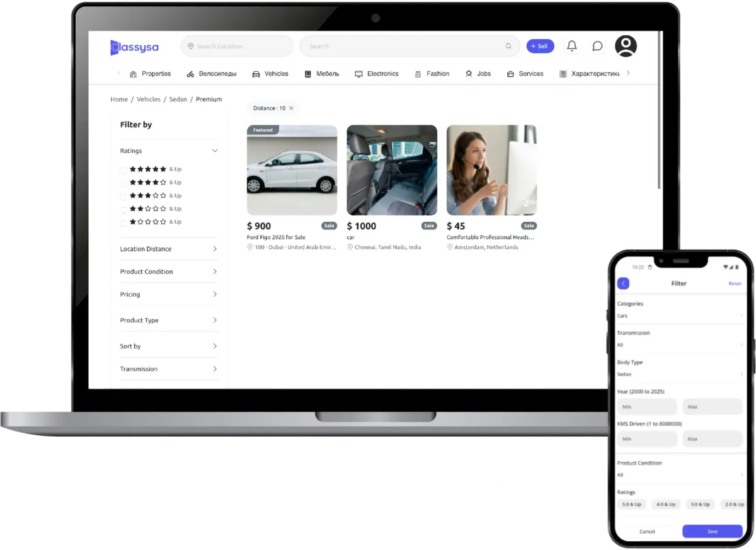
Task: Open the Ford Figo 2020 listing image
Action: coord(292,170)
